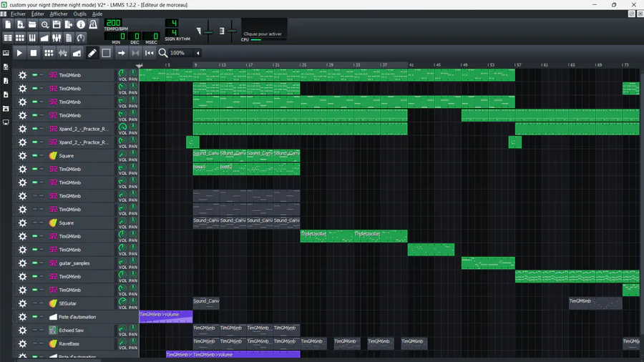Viewport: 644px width, 362px height.
Task: Select the bass1 clip
Action: pyautogui.click(x=206, y=169)
